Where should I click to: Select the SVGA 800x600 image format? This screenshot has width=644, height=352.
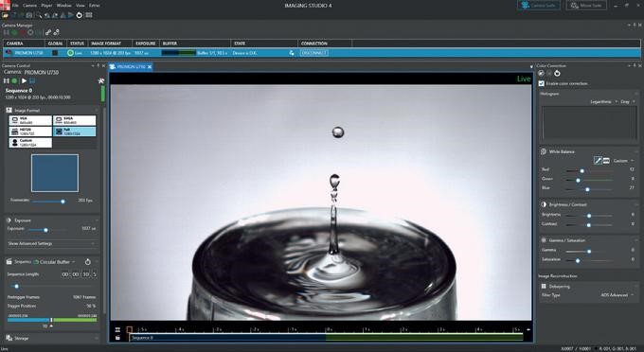74,120
